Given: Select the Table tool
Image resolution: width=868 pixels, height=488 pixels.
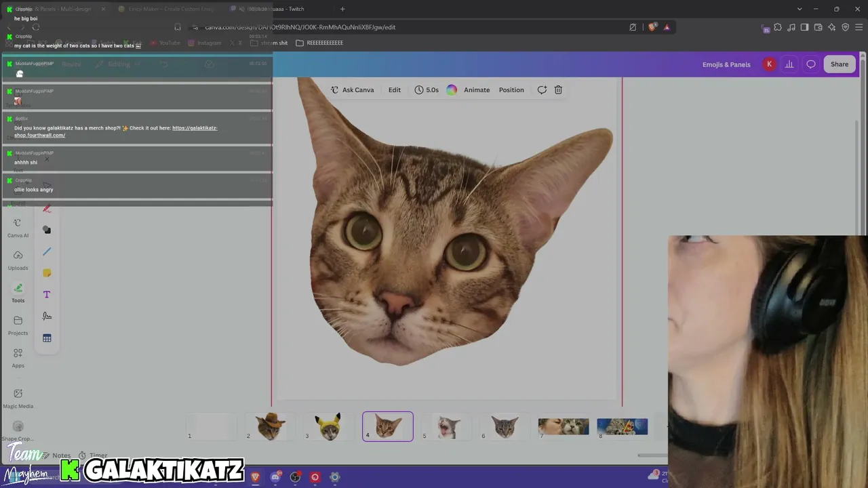Looking at the screenshot, I should pos(47,338).
